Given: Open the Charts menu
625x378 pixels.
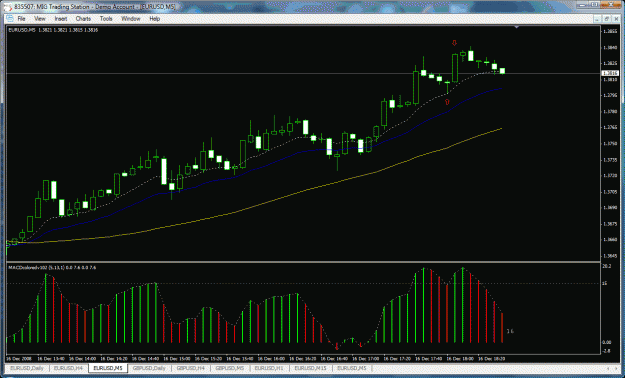Looking at the screenshot, I should pyautogui.click(x=83, y=19).
